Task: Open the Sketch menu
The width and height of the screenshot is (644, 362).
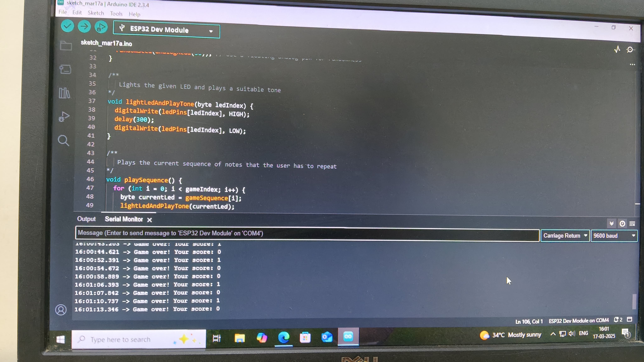Action: tap(96, 13)
